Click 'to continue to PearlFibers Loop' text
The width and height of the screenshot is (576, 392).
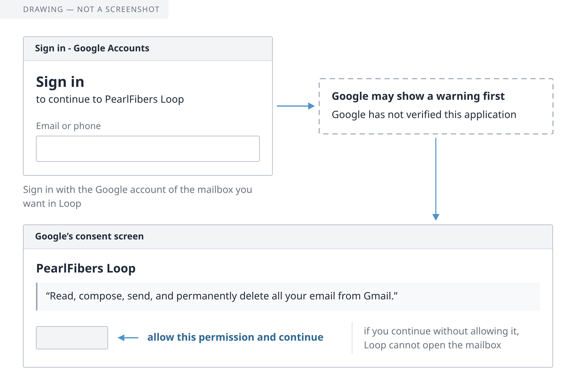(110, 99)
